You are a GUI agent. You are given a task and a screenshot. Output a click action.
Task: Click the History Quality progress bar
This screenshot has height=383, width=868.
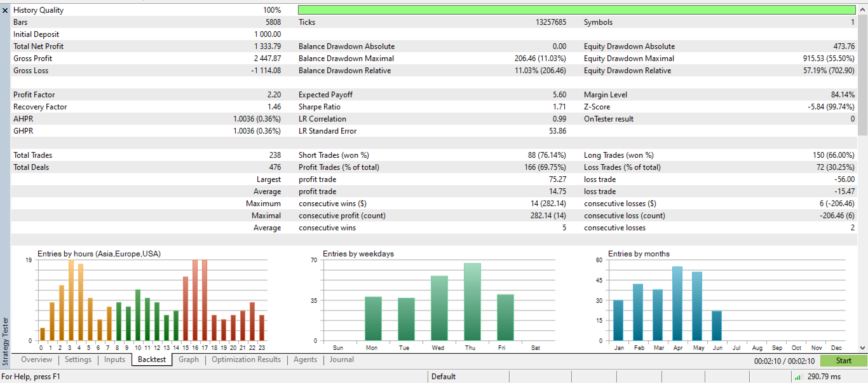tap(577, 10)
